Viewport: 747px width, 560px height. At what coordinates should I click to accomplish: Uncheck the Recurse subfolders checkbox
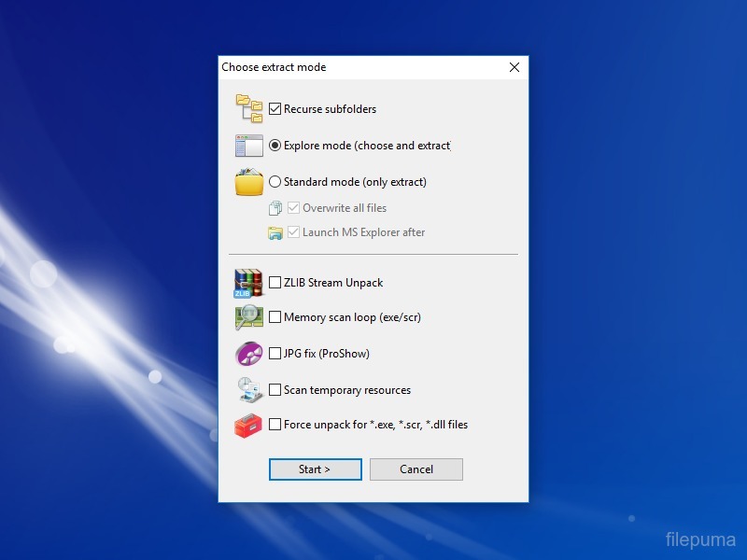click(275, 109)
